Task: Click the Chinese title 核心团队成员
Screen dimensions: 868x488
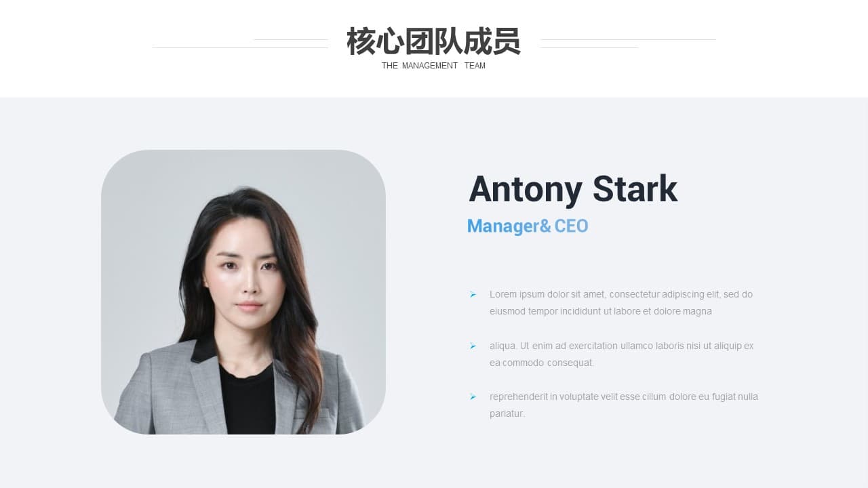Action: pyautogui.click(x=433, y=41)
